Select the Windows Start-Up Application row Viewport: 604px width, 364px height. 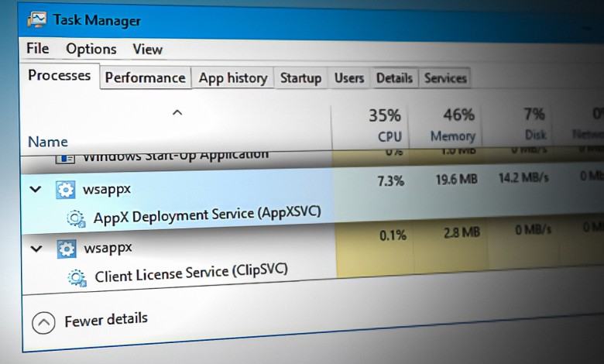pos(176,157)
